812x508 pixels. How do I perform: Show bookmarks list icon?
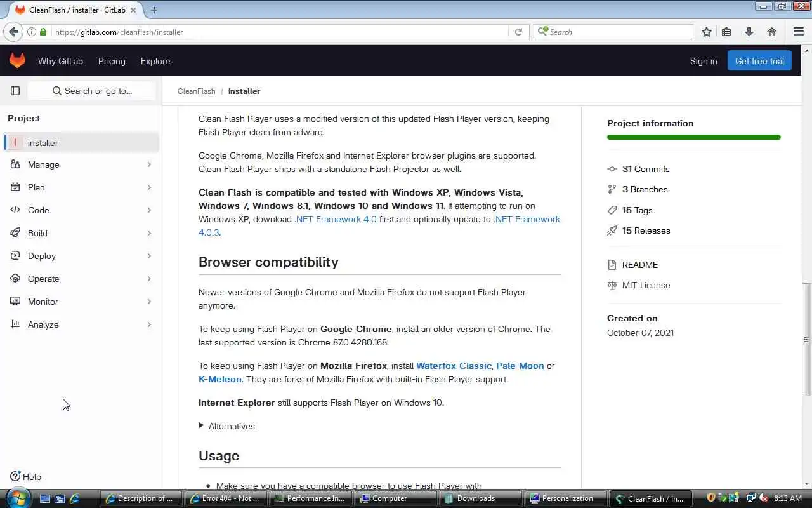(x=727, y=32)
